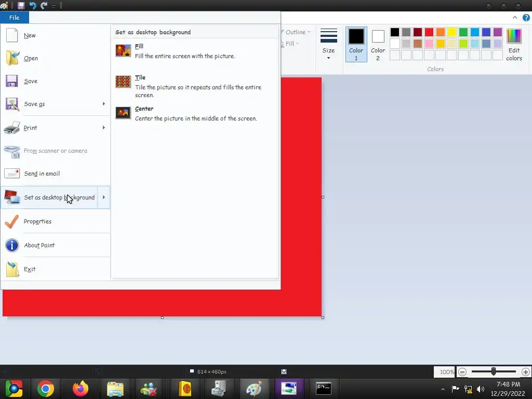Click the Save floppy disk icon in menu

11,81
